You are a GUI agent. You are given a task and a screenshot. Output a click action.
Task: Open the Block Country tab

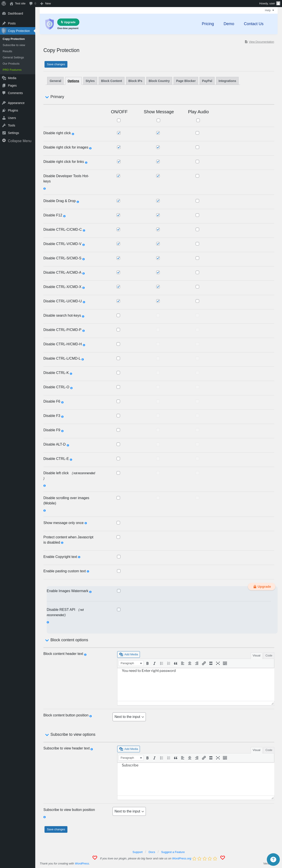tap(159, 81)
